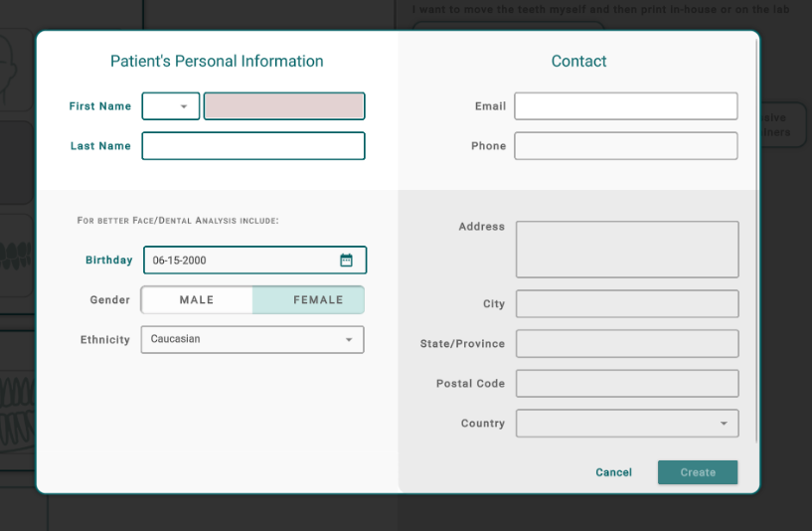Click the Phone label
The width and height of the screenshot is (812, 531).
click(x=488, y=146)
